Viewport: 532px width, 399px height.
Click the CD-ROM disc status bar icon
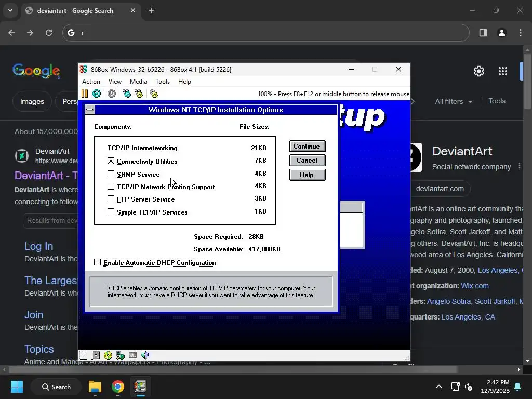[108, 355]
